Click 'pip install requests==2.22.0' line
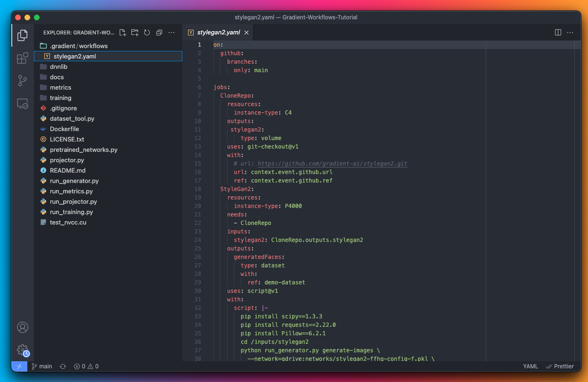The image size is (588, 382). point(288,325)
